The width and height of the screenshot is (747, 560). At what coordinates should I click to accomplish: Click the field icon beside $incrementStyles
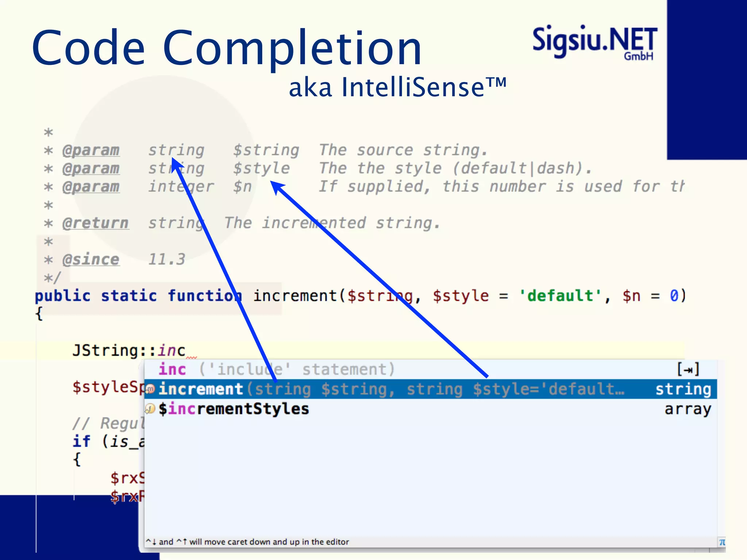click(x=150, y=409)
